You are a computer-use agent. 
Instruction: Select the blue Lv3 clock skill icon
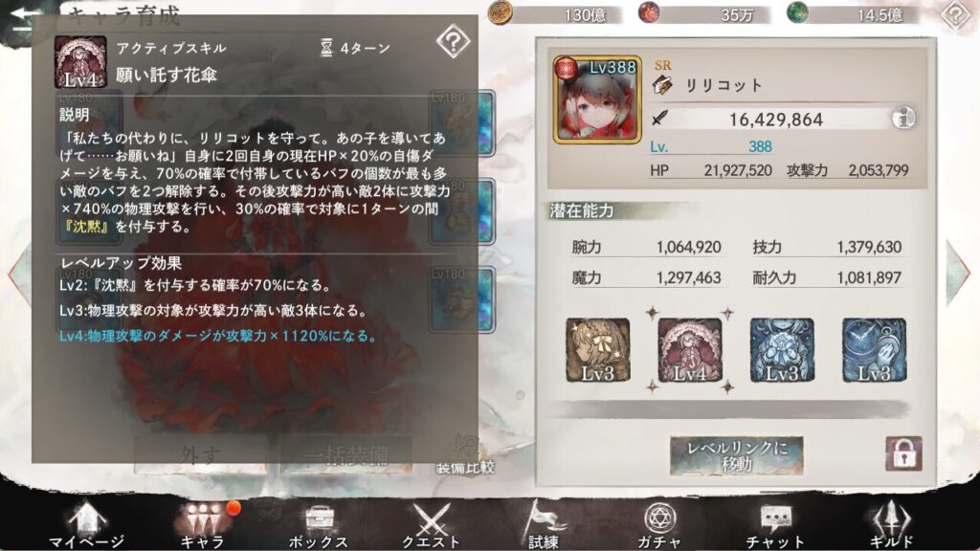[x=874, y=350]
